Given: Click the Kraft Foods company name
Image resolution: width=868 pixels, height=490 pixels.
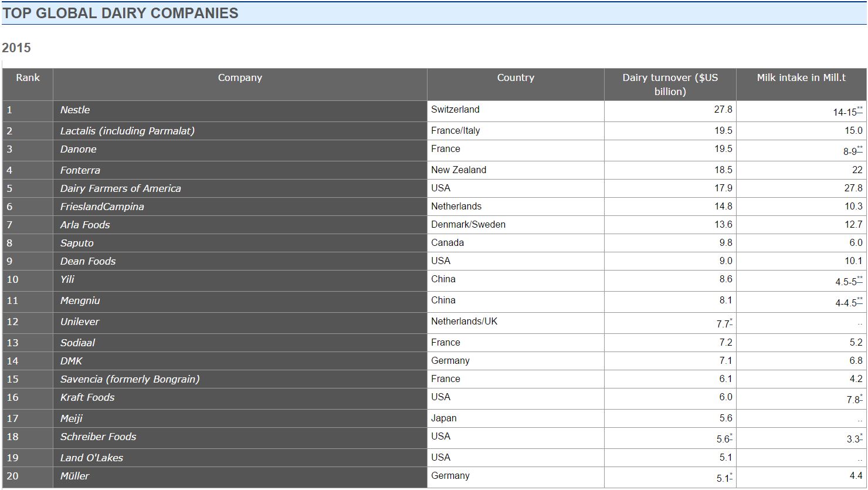Looking at the screenshot, I should pyautogui.click(x=87, y=398).
